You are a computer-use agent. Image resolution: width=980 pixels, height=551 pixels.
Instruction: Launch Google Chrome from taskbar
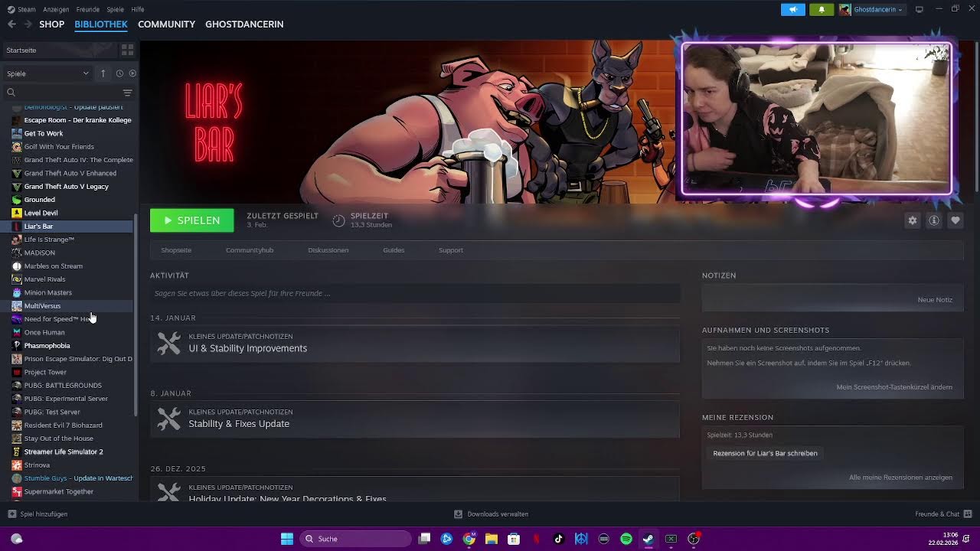coord(469,539)
